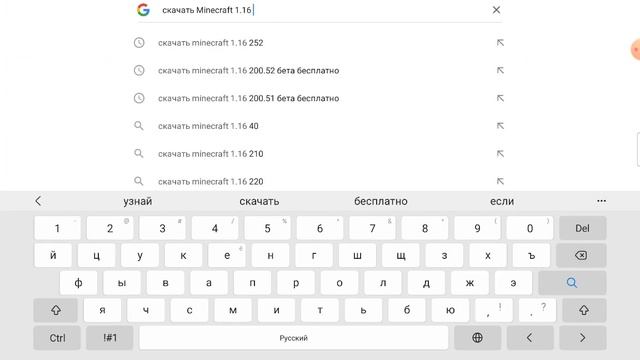Screen dimensions: 640x360
Task: Tap number key 5
Action: 267,228
